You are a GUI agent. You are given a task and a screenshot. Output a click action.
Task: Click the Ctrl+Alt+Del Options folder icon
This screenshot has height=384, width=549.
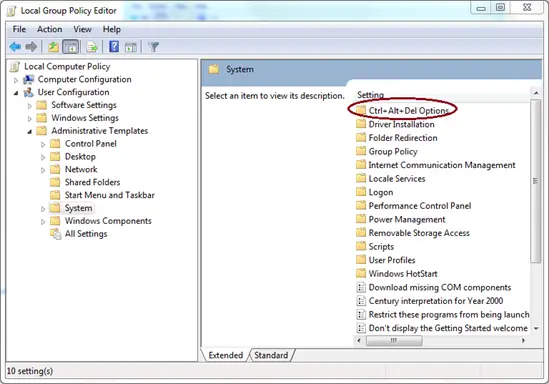pyautogui.click(x=361, y=110)
